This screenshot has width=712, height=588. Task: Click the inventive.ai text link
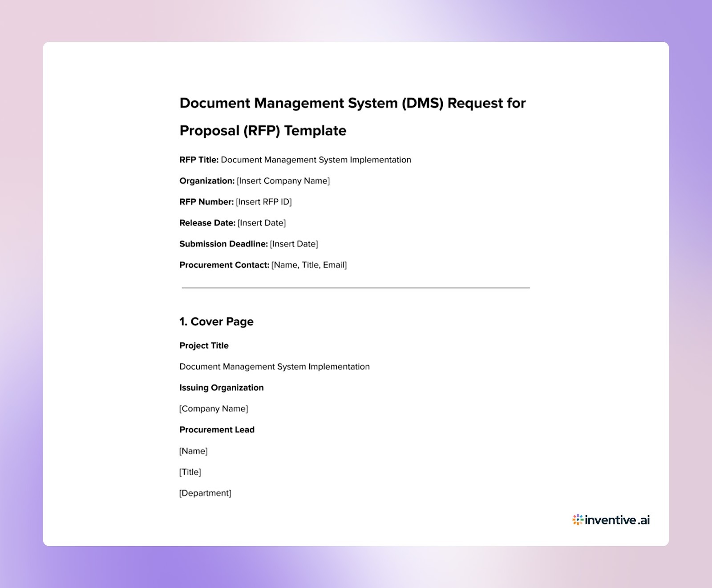point(616,520)
